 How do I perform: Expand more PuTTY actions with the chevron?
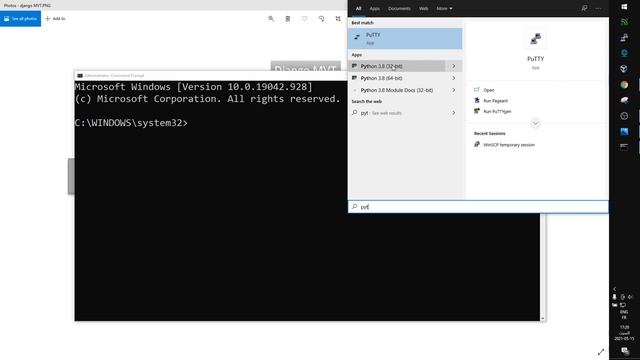click(536, 123)
